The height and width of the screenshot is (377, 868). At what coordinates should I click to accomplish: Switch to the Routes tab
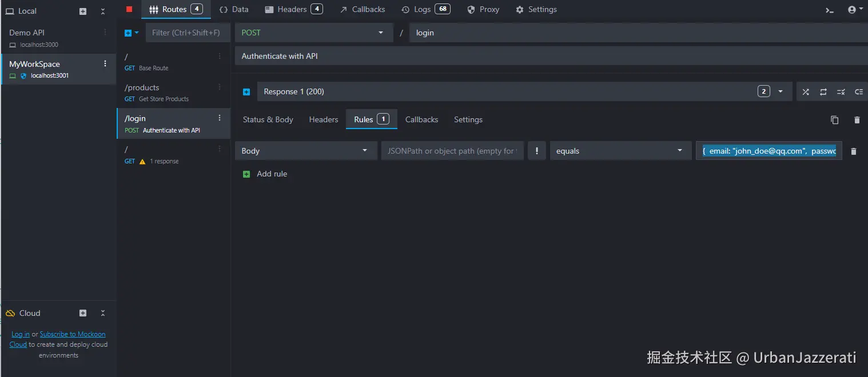tap(176, 9)
